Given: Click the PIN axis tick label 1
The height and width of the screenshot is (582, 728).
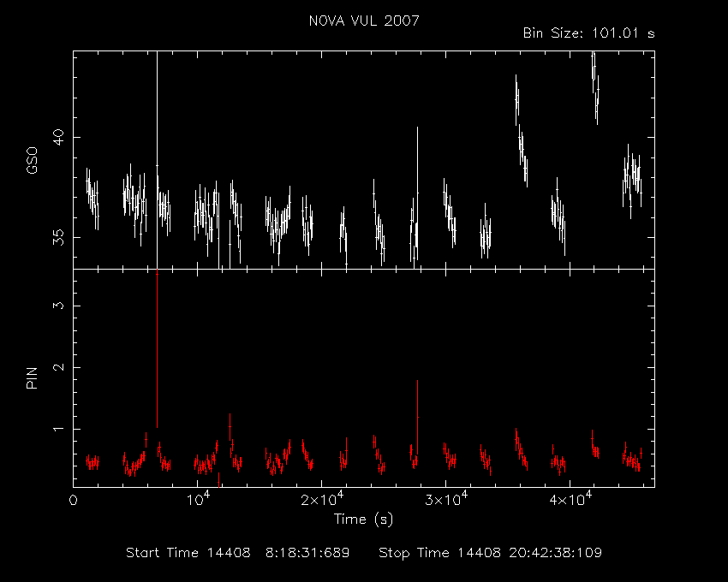Looking at the screenshot, I should coord(58,429).
